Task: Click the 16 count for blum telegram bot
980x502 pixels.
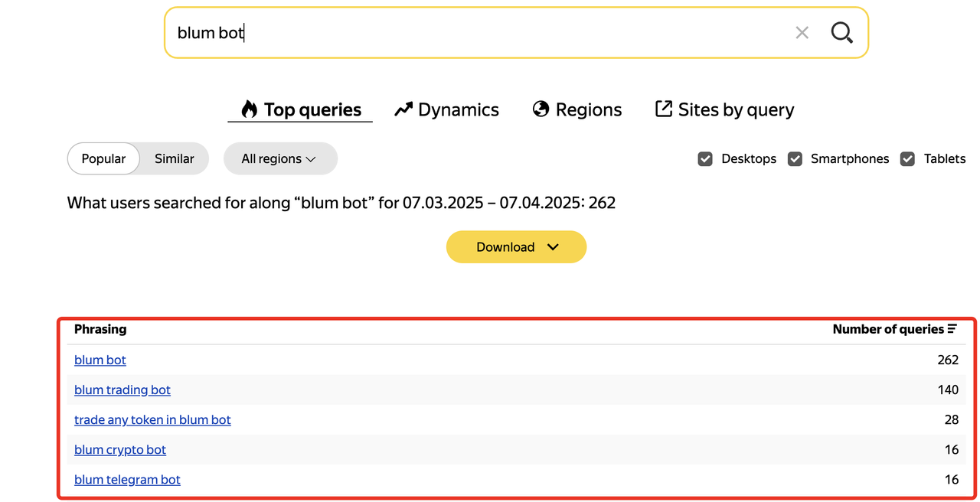Action: tap(952, 479)
